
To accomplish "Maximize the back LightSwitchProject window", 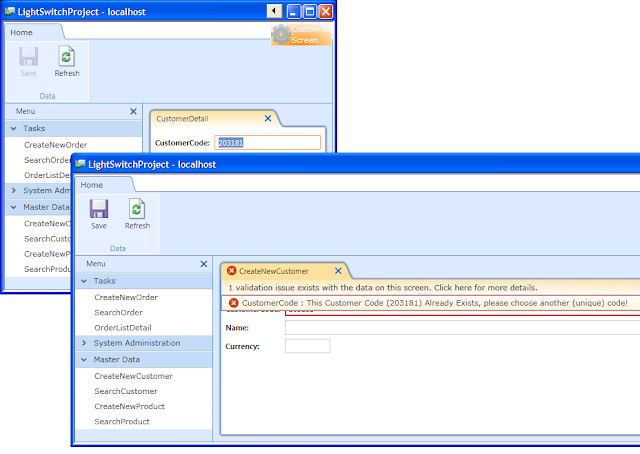I will point(310,11).
